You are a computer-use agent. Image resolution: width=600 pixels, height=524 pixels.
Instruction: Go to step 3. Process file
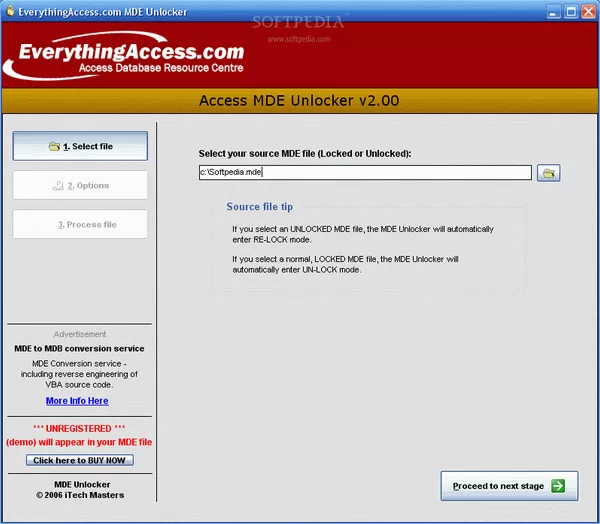coord(80,224)
